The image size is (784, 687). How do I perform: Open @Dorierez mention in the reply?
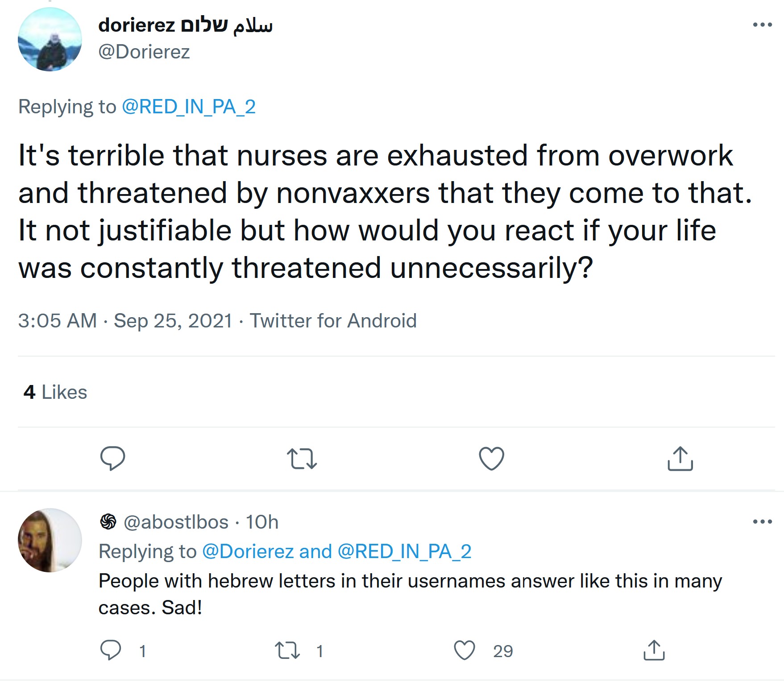point(248,552)
